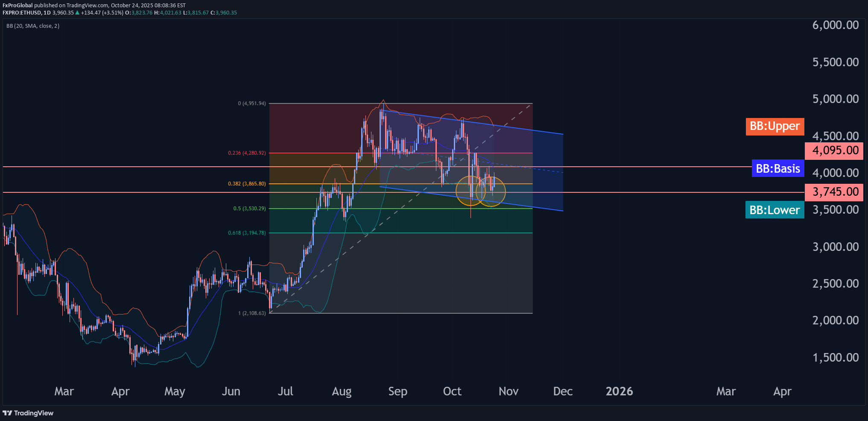Viewport: 868px width, 421px height.
Task: Click the FxProGlobal author name
Action: (x=18, y=6)
